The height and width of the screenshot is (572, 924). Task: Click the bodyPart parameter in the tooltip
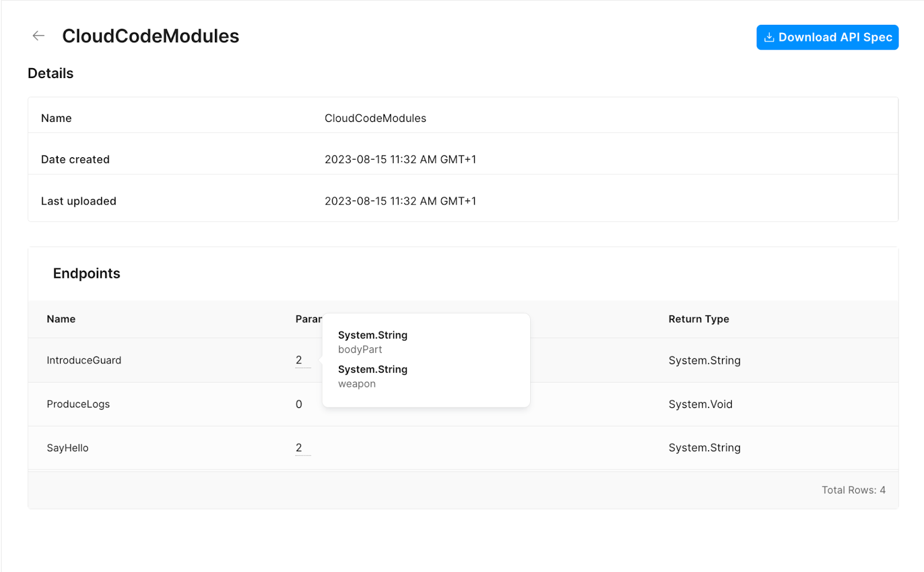tap(360, 350)
